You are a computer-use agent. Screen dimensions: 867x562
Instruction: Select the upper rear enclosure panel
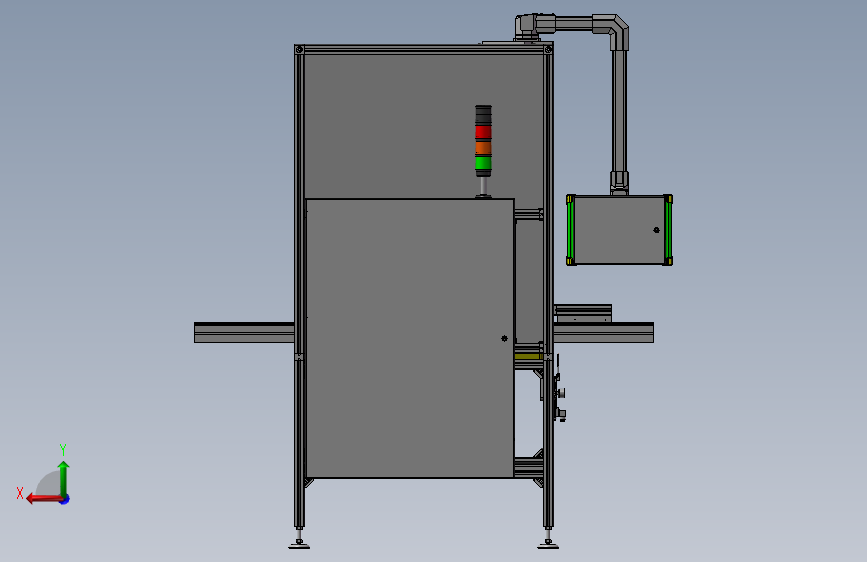tap(424, 126)
